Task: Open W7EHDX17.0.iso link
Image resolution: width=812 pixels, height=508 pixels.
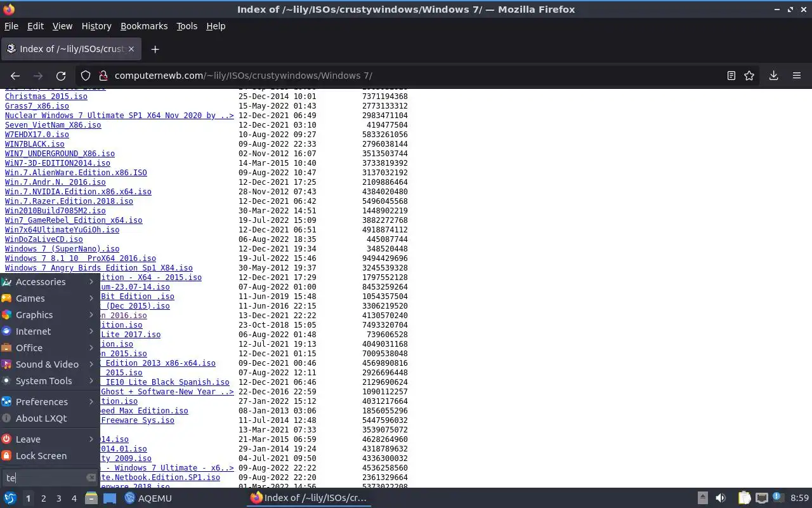Action: (37, 135)
